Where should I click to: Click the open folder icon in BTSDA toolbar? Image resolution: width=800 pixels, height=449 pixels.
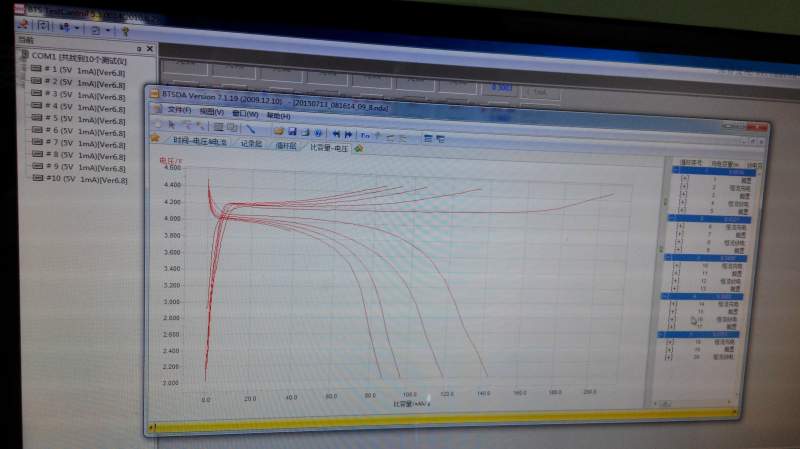click(279, 131)
